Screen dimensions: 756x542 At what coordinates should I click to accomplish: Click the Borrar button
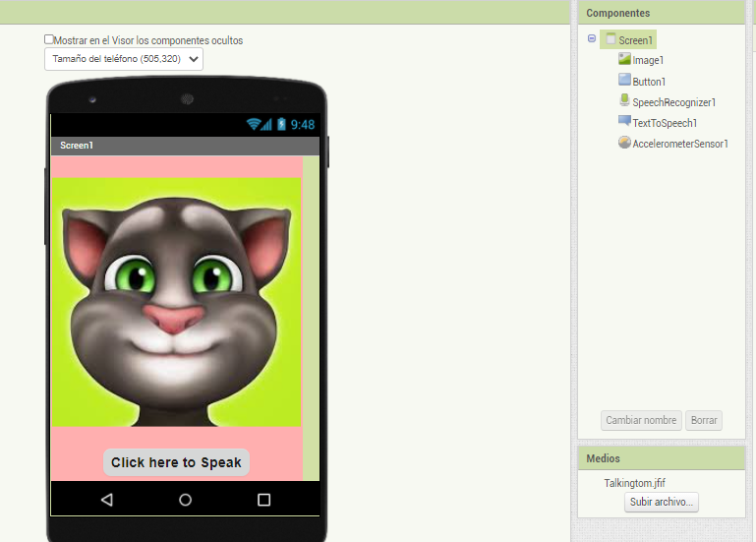704,420
